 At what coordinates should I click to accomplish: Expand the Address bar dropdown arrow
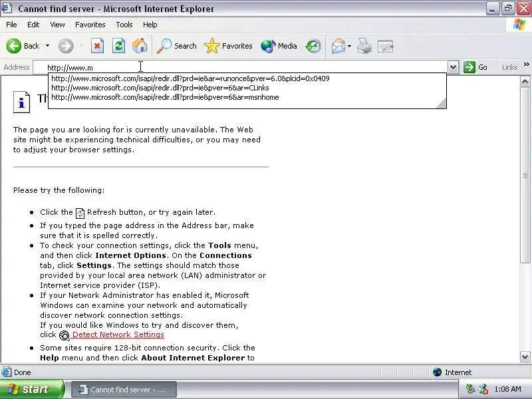[x=454, y=67]
